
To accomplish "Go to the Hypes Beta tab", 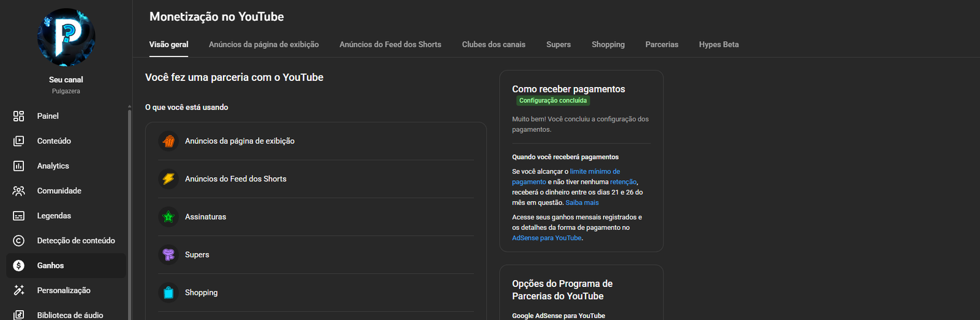I will 718,45.
